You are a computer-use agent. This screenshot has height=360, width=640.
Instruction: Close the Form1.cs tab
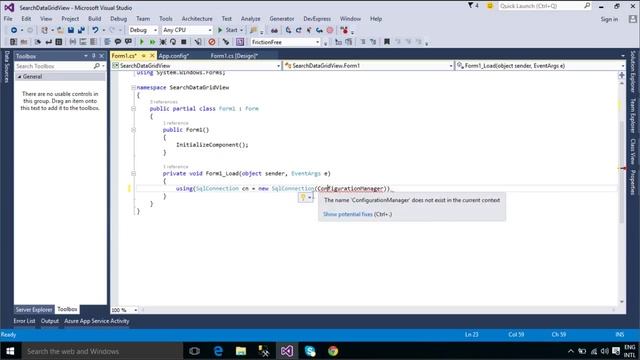point(152,56)
